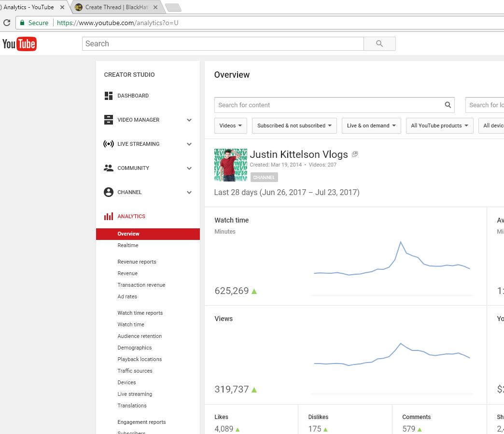Click the Channel person icon
This screenshot has height=434, width=504.
(x=109, y=192)
